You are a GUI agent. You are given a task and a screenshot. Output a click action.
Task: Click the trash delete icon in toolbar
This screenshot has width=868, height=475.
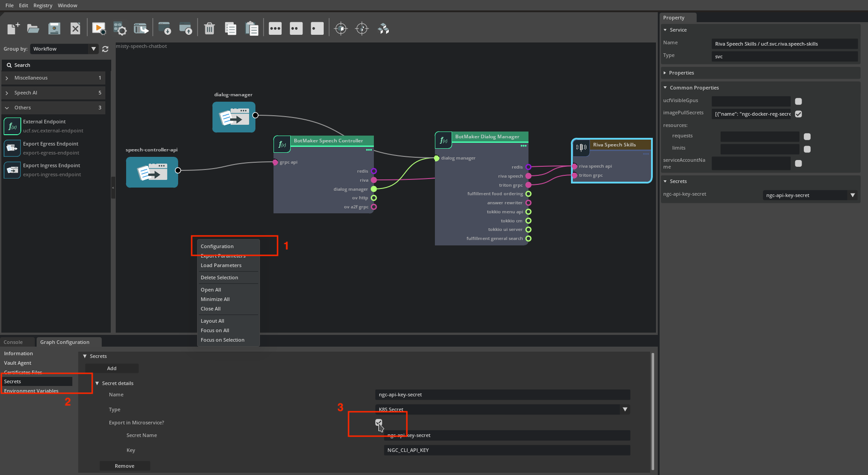click(209, 29)
